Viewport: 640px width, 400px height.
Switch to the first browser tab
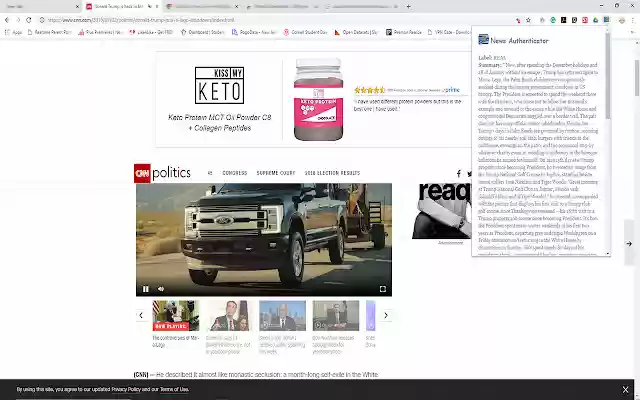pos(41,7)
